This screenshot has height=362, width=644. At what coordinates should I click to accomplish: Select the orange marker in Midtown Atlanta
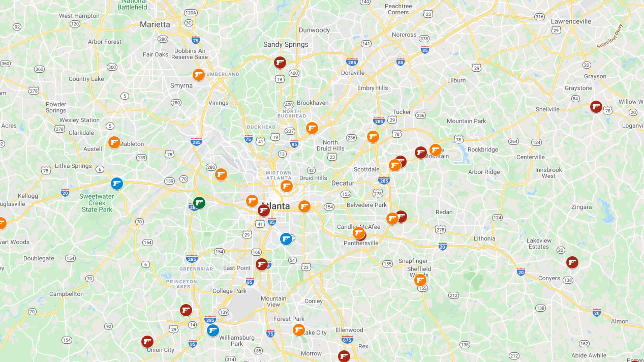tap(286, 186)
